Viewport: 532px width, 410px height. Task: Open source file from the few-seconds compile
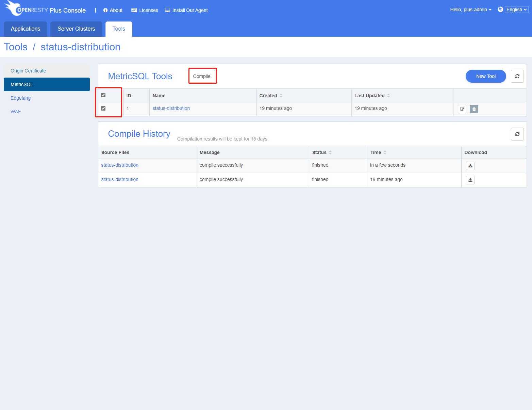coord(120,165)
